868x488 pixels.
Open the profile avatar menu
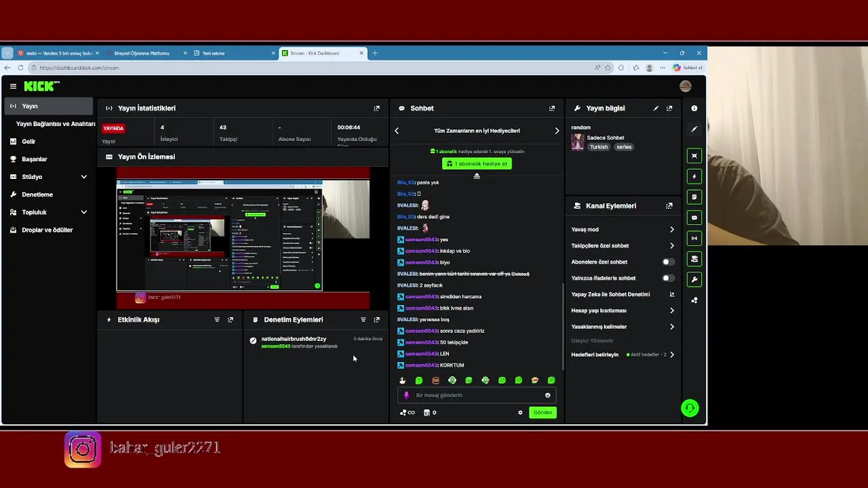(x=686, y=86)
